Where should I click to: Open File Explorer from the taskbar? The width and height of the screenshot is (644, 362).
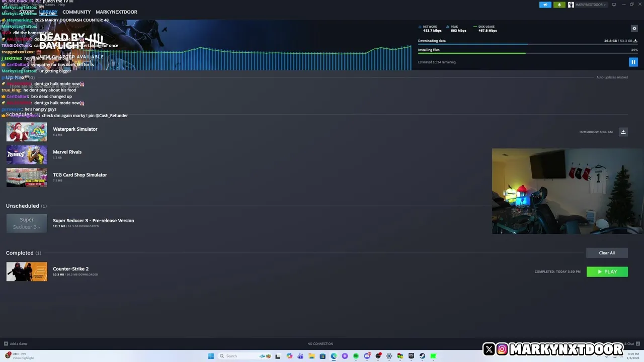(311, 356)
